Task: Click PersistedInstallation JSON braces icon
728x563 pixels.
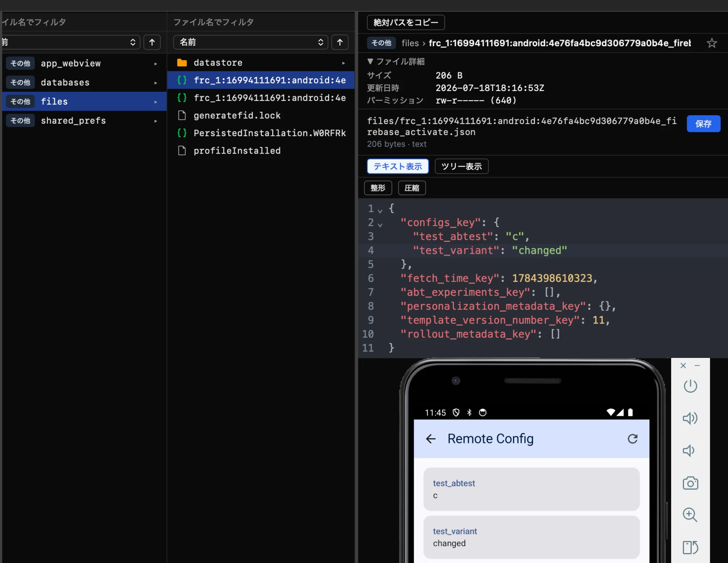Action: [182, 133]
